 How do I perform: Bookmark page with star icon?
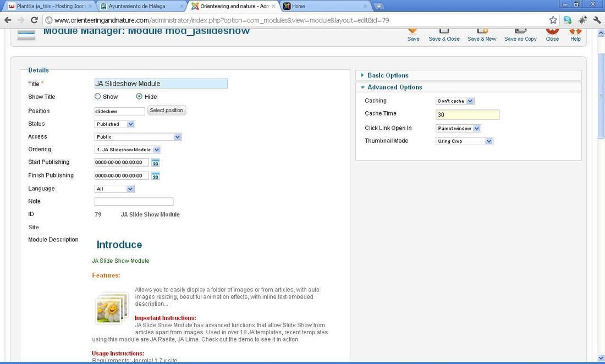pyautogui.click(x=553, y=20)
